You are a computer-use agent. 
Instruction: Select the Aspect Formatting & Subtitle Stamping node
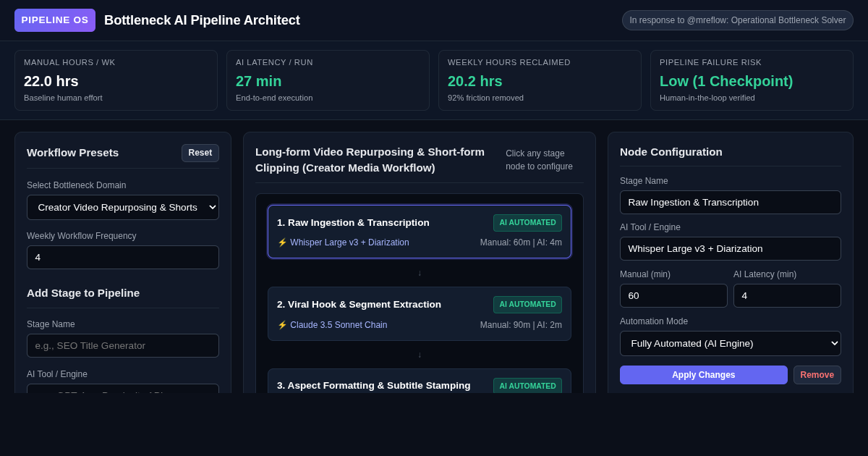coord(420,381)
